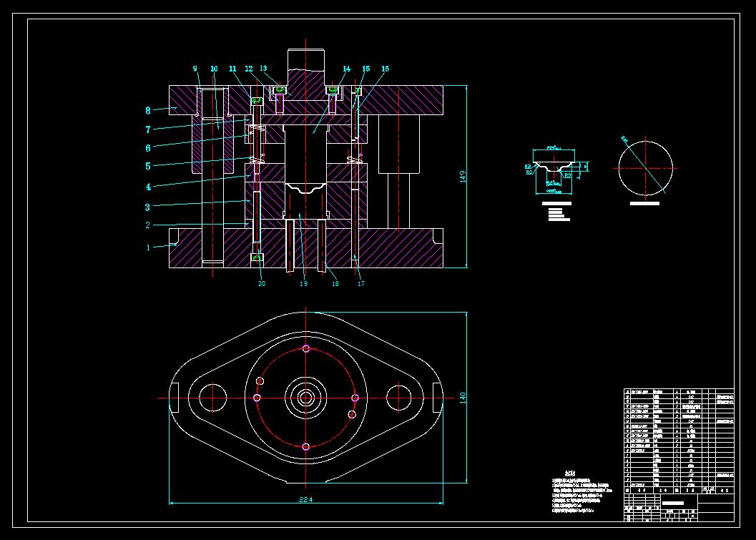Click part label 5 beside the spring
The image size is (756, 540).
pyautogui.click(x=148, y=167)
